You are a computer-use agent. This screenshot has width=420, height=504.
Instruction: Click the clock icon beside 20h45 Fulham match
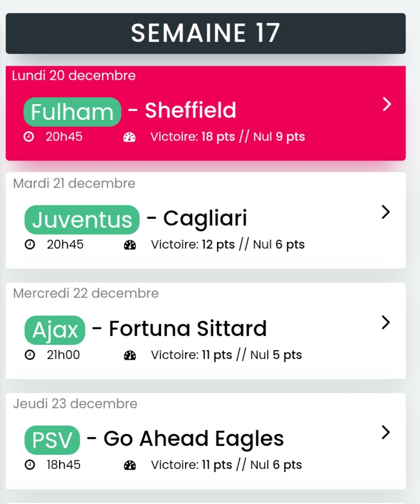pyautogui.click(x=29, y=137)
